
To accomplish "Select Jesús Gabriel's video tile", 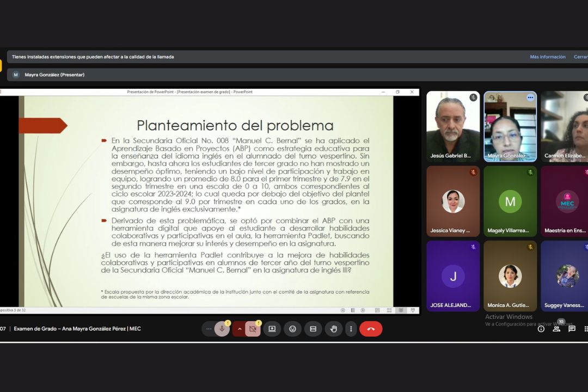I will tap(453, 126).
